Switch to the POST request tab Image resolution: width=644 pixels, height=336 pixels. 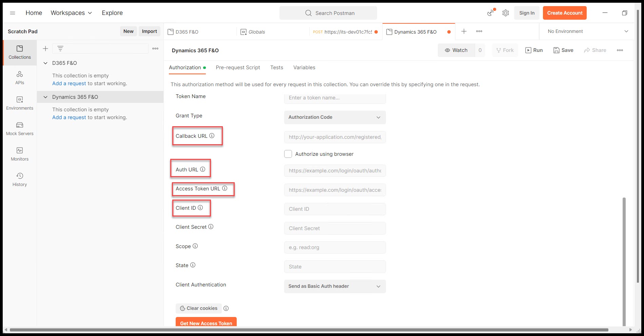point(346,32)
